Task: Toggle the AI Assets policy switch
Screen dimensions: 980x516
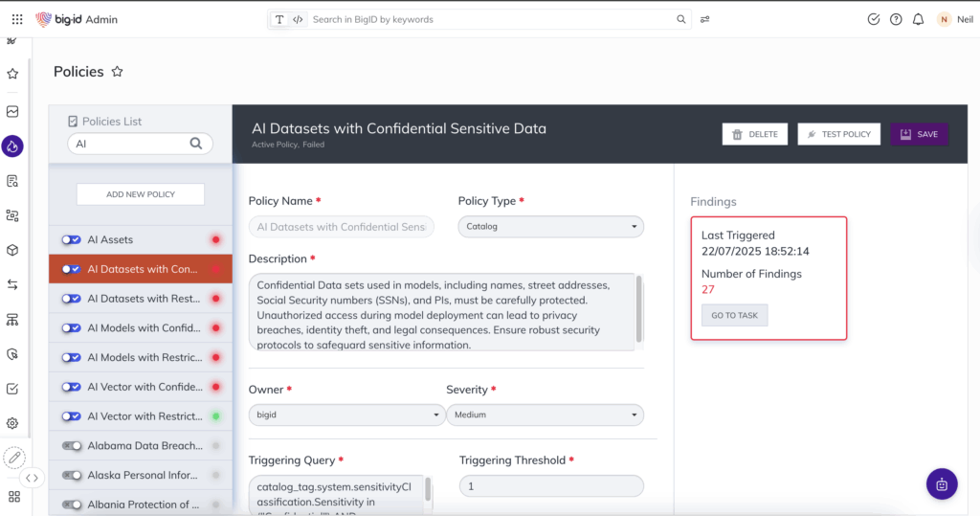Action: pyautogui.click(x=71, y=240)
